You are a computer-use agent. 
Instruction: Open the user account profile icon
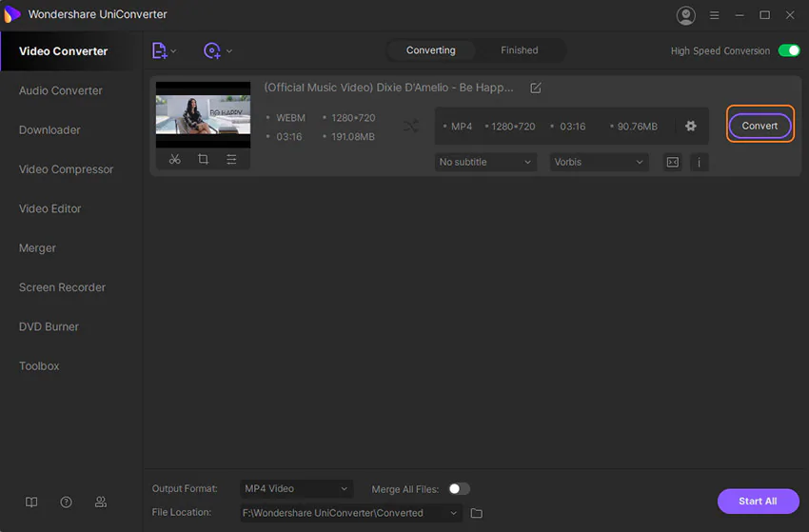point(685,15)
